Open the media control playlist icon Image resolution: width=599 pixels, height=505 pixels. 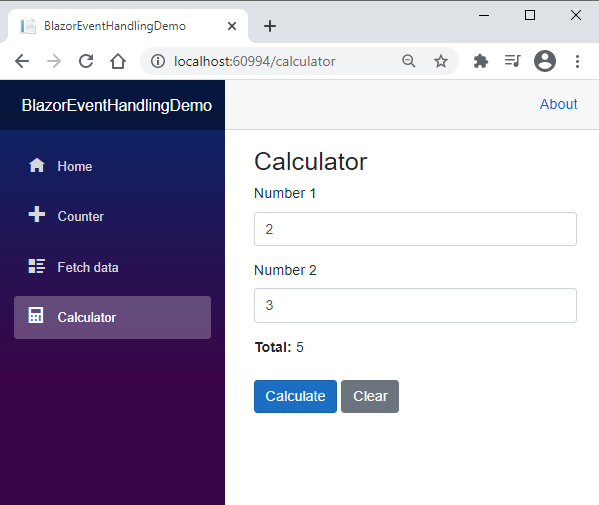512,61
